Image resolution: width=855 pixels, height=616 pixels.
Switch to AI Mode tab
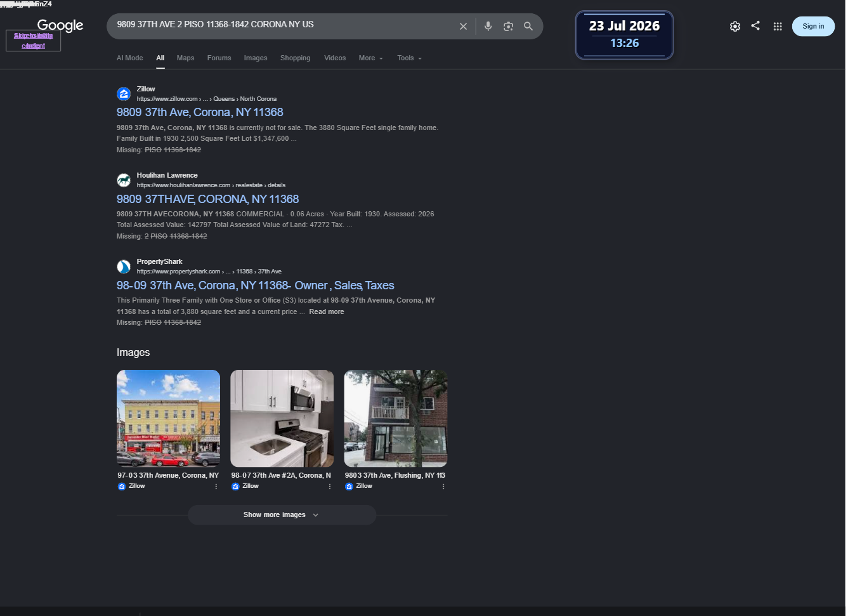pyautogui.click(x=130, y=58)
